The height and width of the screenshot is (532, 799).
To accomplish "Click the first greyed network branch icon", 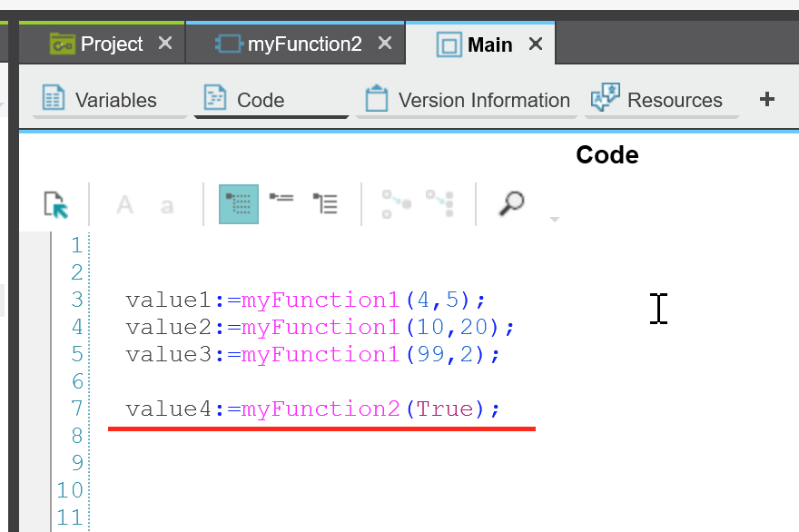I will (x=397, y=204).
